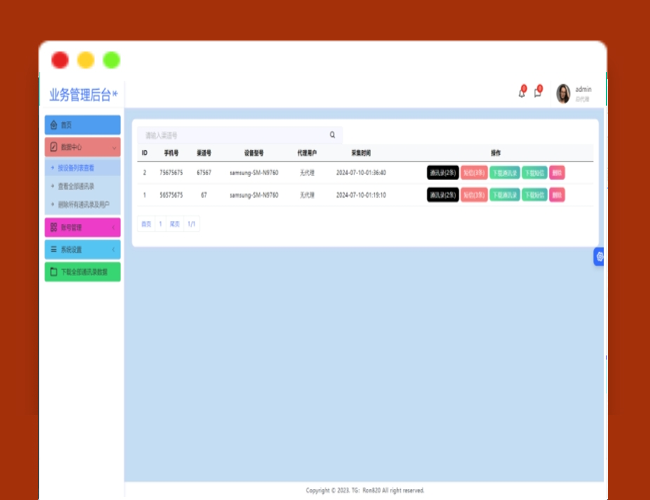This screenshot has width=650, height=500.
Task: Collapse the 数据中心 menu chevron
Action: 114,148
